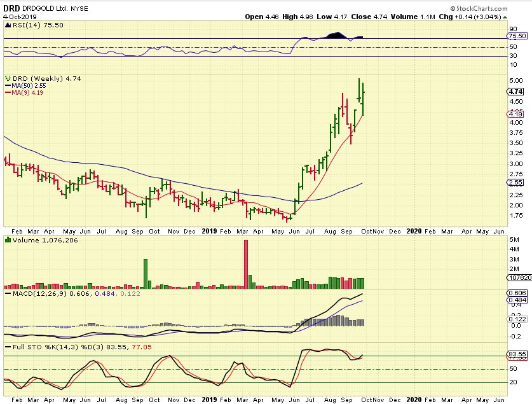This screenshot has height=404, width=532.
Task: Click the 83.55 stochastic value tag
Action: [x=515, y=354]
